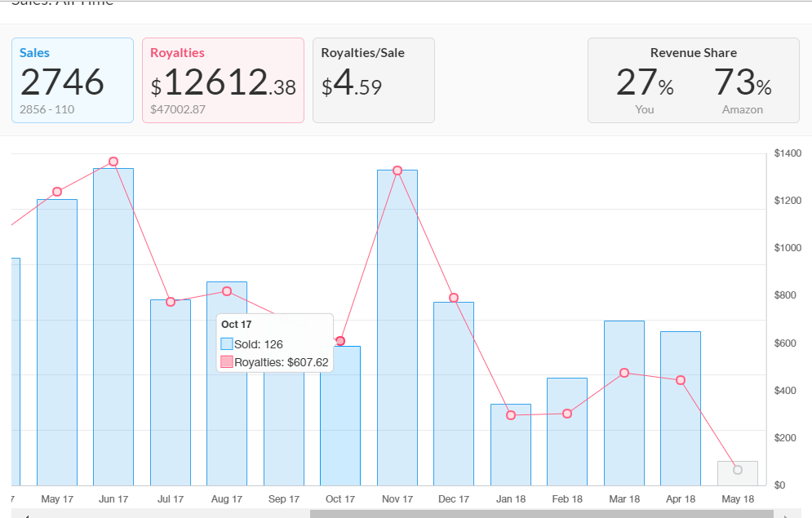Select the Feb 18 sales bar
This screenshot has height=518, width=812.
pyautogui.click(x=567, y=432)
